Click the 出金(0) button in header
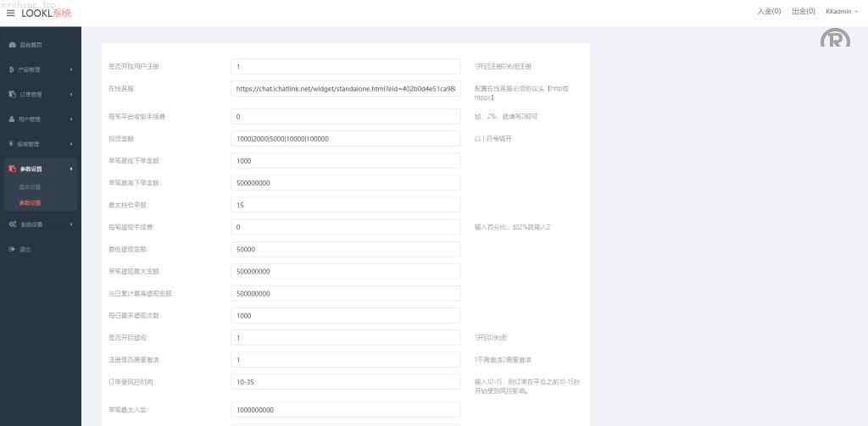The height and width of the screenshot is (426, 868). coord(803,12)
